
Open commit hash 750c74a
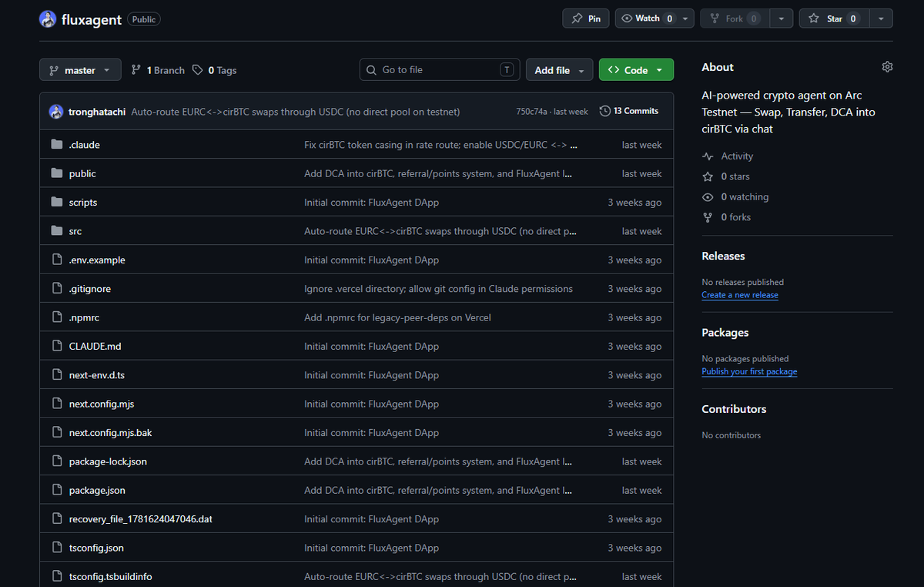(x=531, y=112)
